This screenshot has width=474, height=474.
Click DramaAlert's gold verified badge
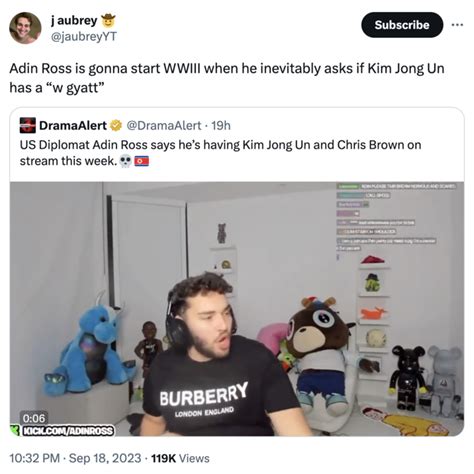point(116,125)
